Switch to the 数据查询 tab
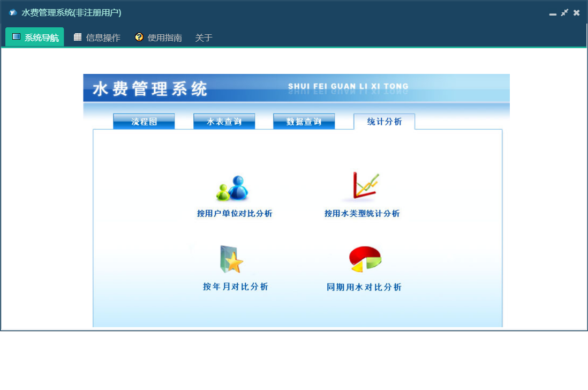Screen dimensions: 588x390 coord(304,122)
